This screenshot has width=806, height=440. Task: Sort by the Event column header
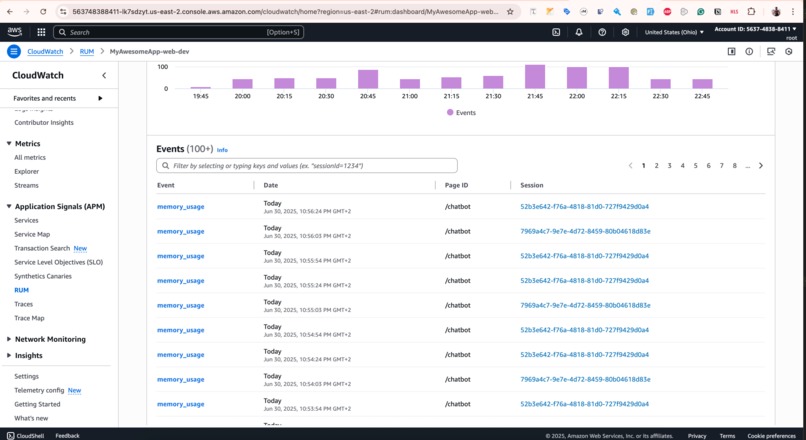(166, 185)
